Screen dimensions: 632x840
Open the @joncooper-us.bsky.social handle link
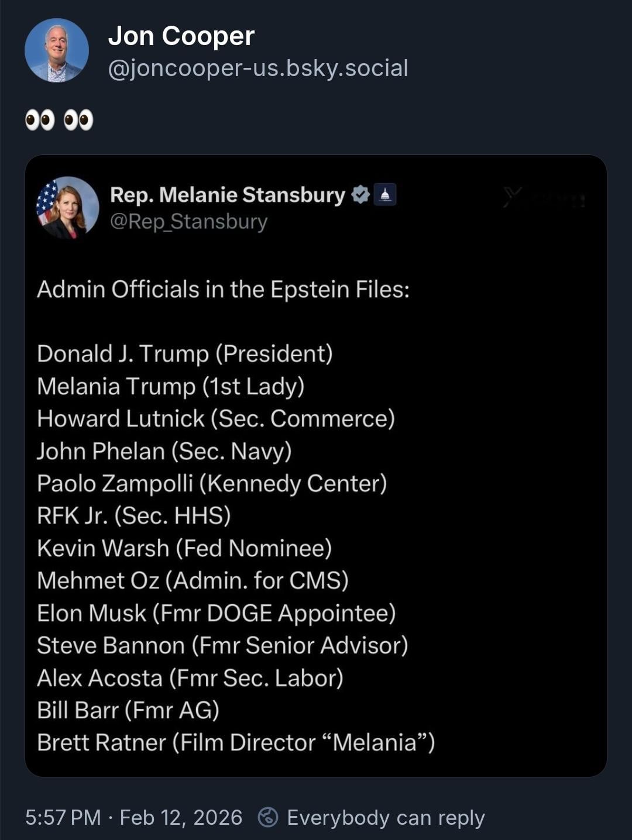coord(258,68)
